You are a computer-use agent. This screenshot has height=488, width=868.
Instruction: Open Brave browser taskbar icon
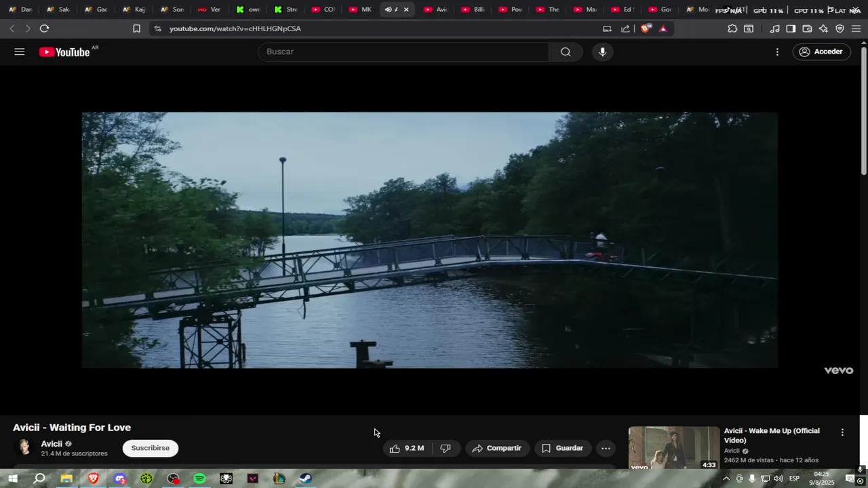click(93, 479)
